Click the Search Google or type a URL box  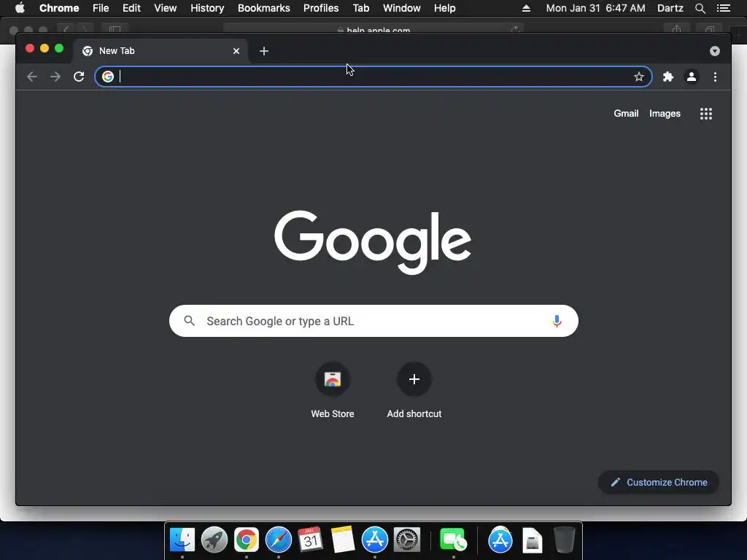[373, 321]
